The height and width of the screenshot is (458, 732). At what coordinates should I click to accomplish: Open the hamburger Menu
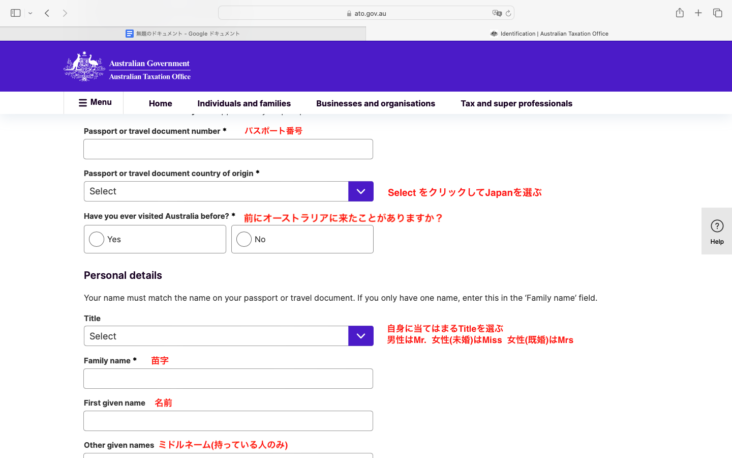tap(95, 102)
